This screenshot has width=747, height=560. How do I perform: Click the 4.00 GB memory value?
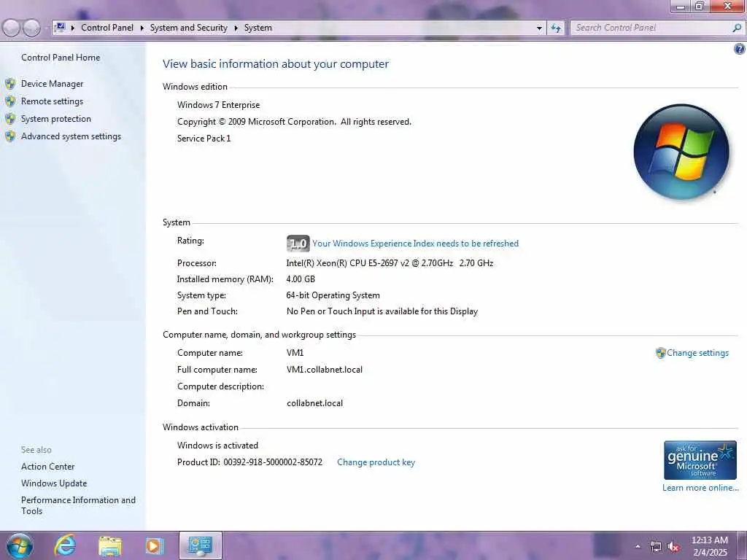coord(301,279)
